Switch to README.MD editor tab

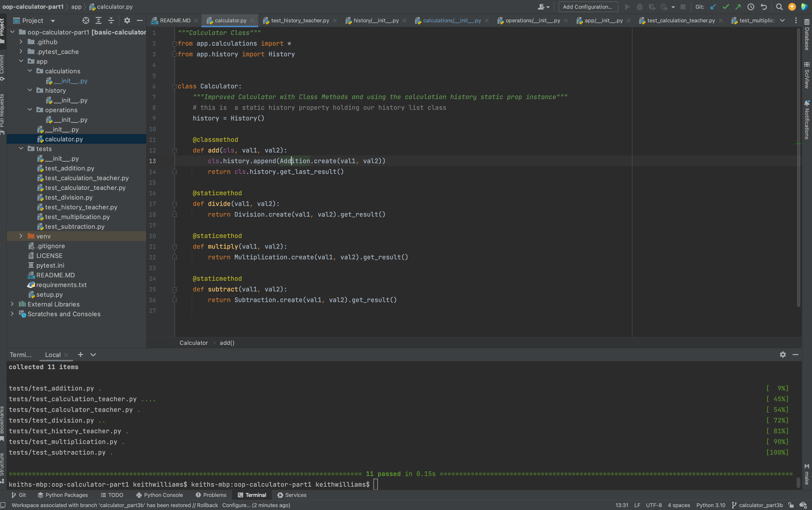tap(174, 21)
